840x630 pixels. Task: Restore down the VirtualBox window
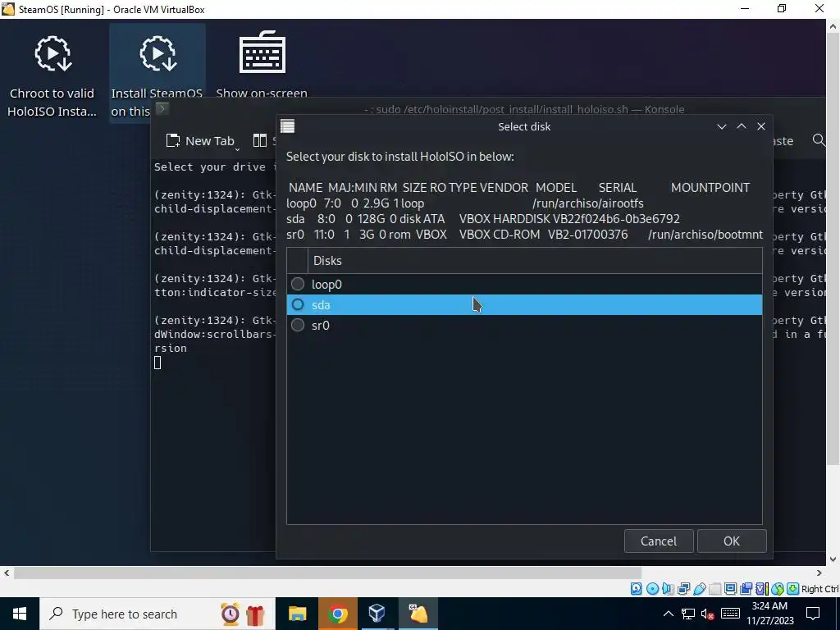coord(782,9)
